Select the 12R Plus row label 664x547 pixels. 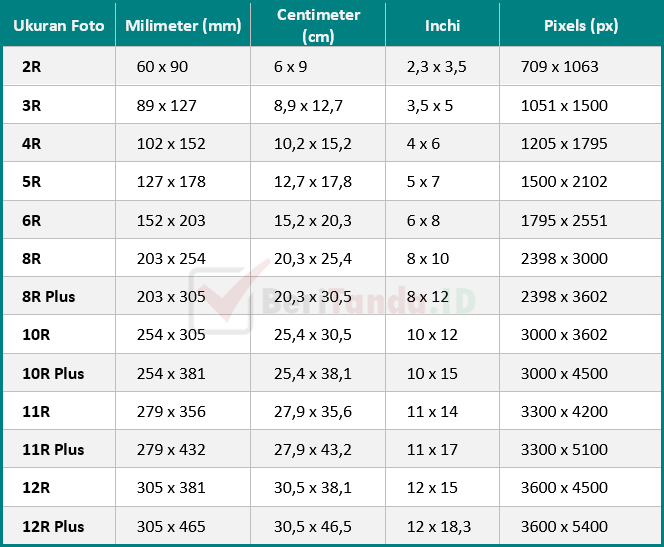tap(53, 527)
